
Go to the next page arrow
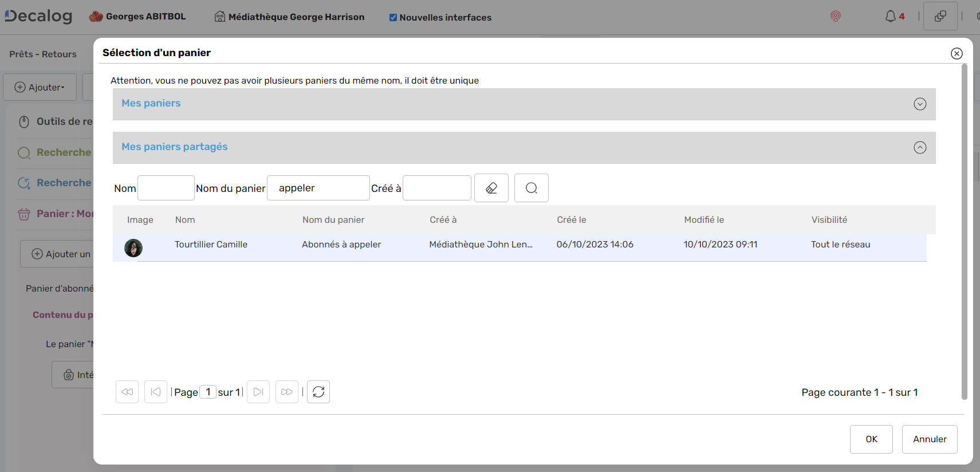pyautogui.click(x=258, y=392)
